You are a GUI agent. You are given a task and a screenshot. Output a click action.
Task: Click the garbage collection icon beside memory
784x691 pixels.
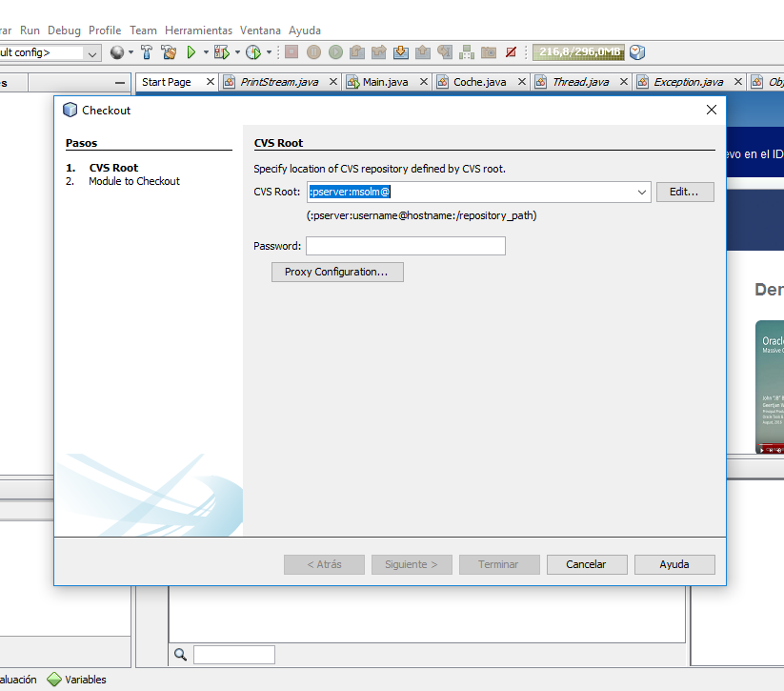[637, 52]
